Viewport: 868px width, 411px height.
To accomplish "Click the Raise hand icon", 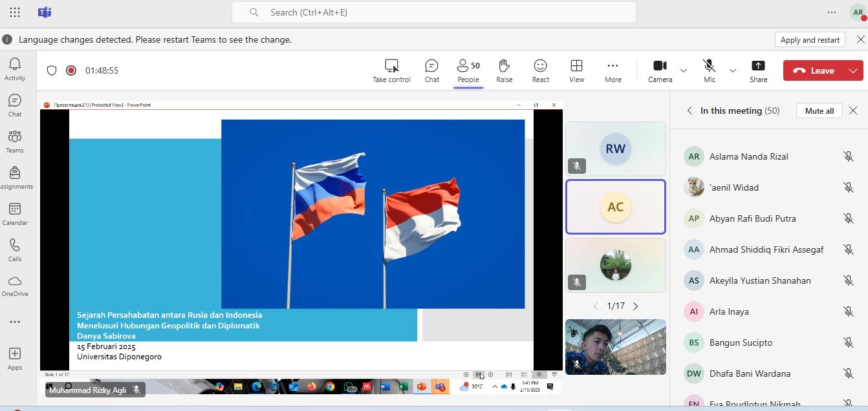I will (x=504, y=70).
